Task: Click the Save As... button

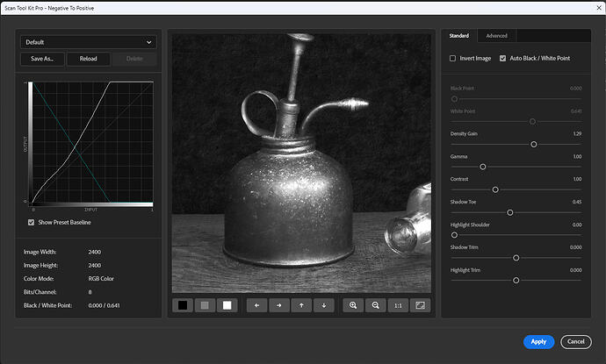Action: [42, 60]
